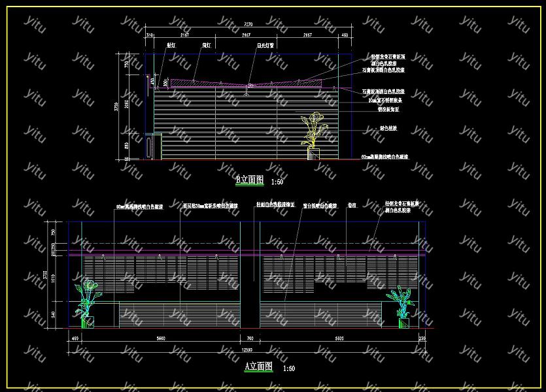Click the 筒灯 downlight label

click(206, 45)
